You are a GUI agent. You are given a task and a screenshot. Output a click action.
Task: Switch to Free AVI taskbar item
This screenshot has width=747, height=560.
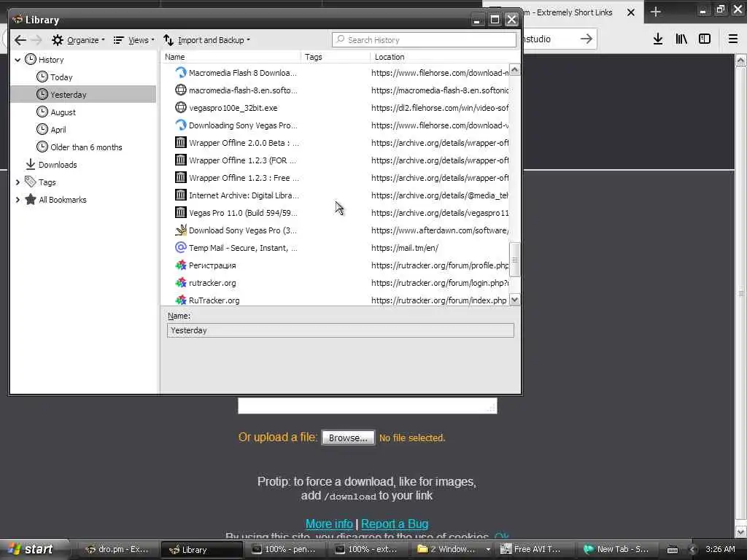pos(535,549)
